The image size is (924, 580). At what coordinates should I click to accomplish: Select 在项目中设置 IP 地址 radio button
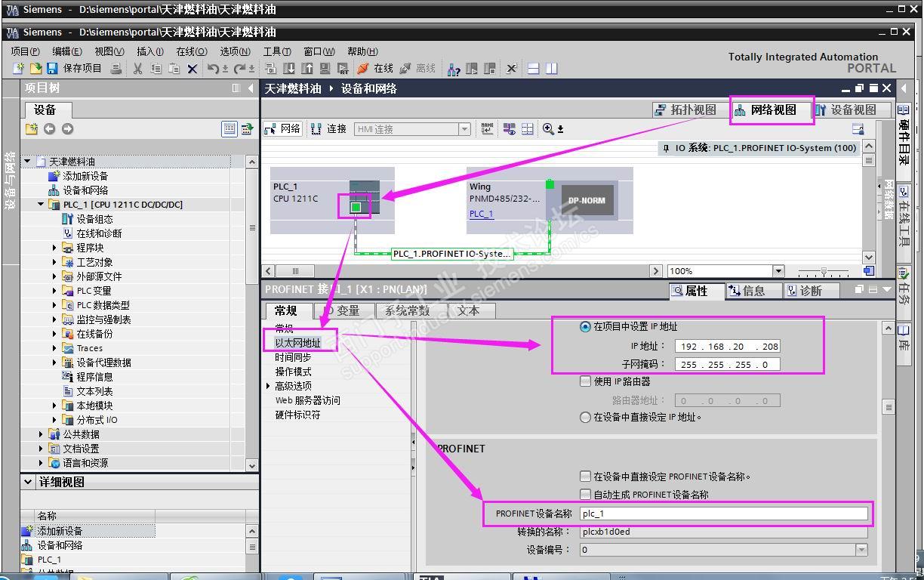(x=585, y=327)
